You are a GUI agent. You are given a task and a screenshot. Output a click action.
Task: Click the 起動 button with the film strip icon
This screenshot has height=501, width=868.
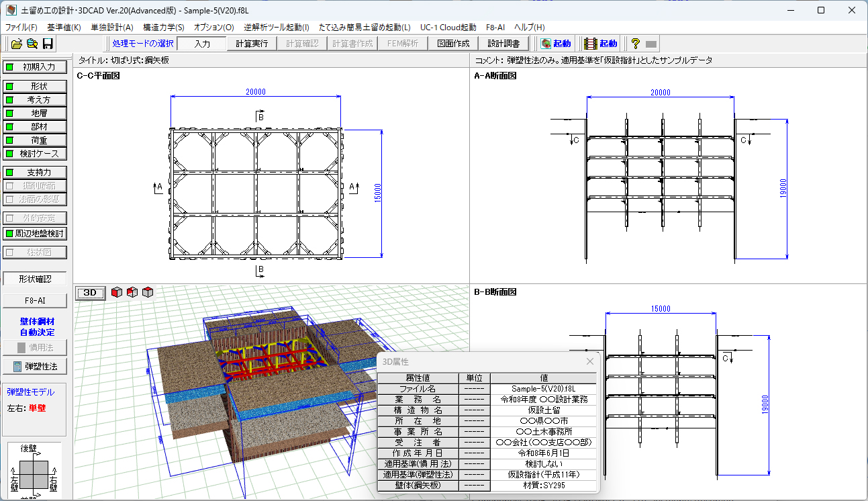pos(601,44)
